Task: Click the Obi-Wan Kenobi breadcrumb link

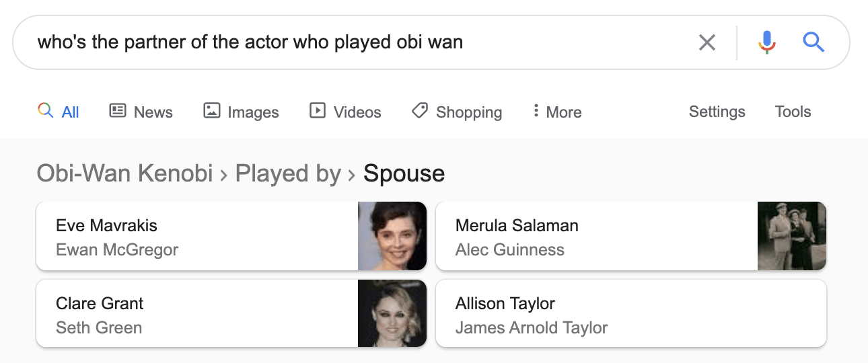Action: [124, 173]
